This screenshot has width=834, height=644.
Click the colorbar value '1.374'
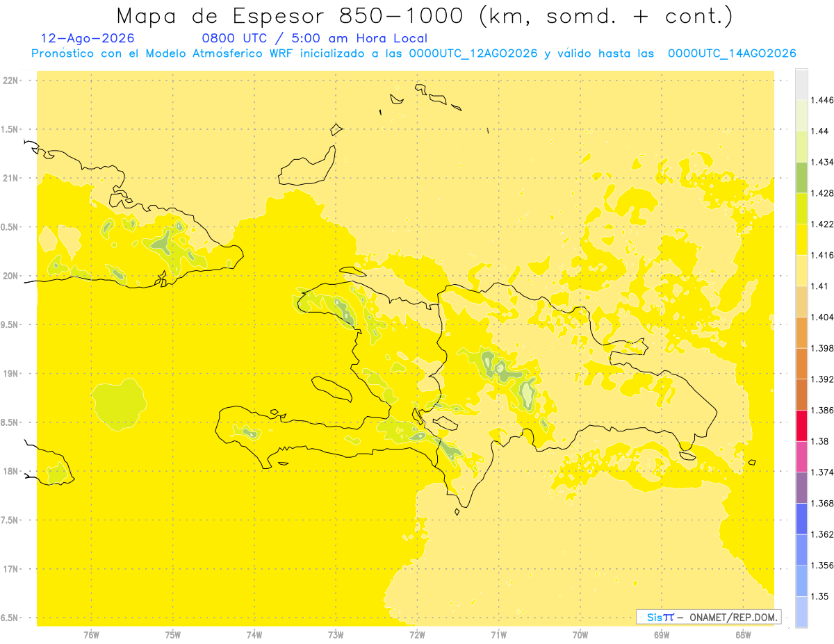[x=822, y=472]
